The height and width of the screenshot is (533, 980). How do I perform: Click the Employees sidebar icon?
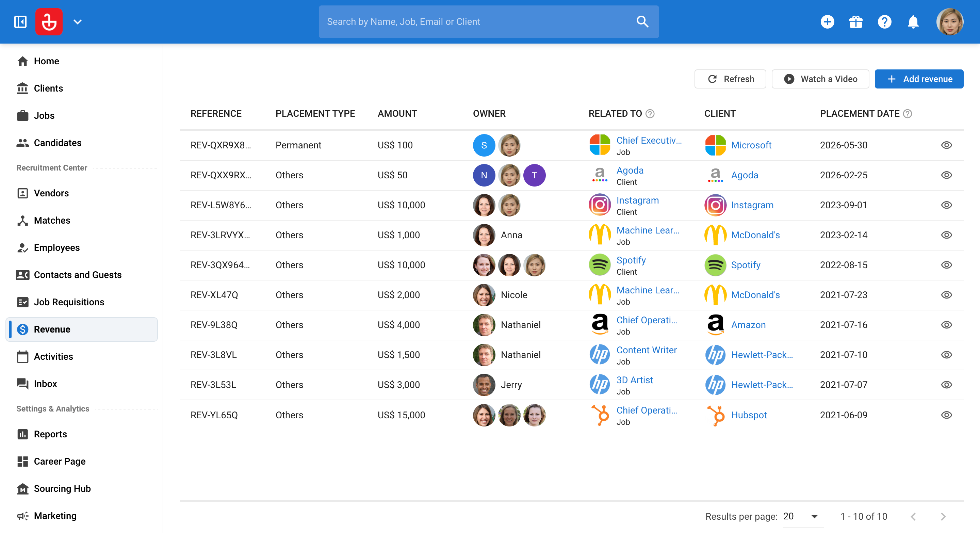22,248
